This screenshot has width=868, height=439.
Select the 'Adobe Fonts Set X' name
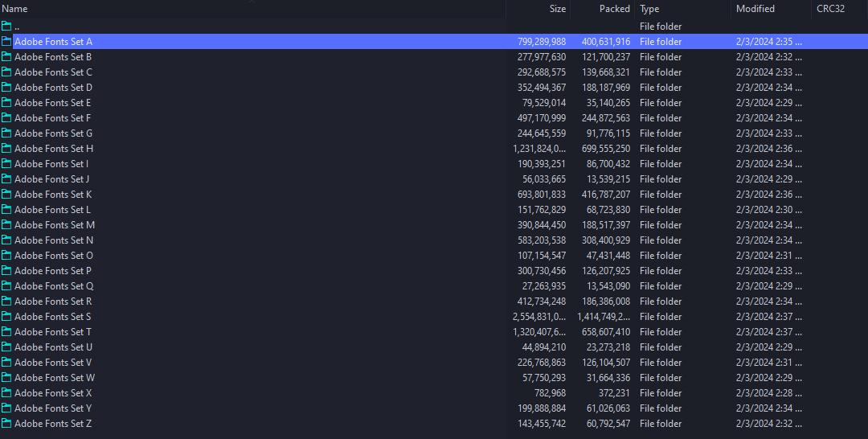53,393
